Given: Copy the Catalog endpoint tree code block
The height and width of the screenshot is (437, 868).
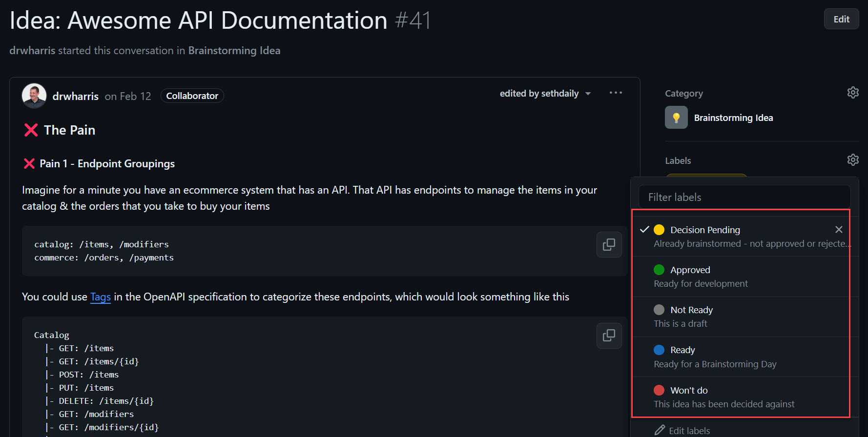Looking at the screenshot, I should point(609,336).
